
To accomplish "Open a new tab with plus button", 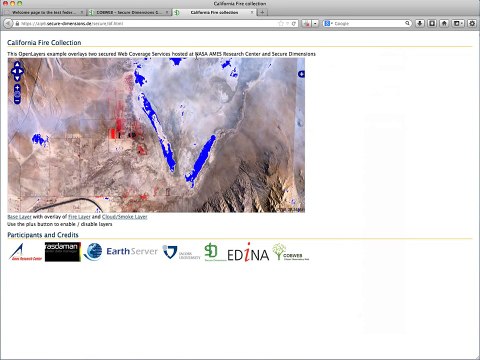I will (x=262, y=12).
